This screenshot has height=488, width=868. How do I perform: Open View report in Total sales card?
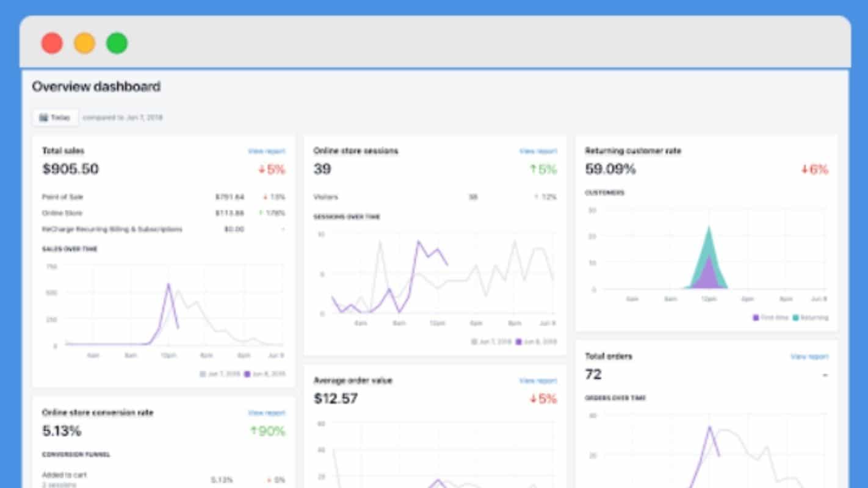266,151
